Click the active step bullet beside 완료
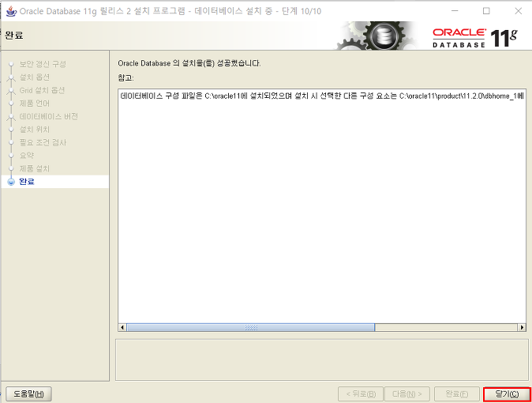 (11, 182)
